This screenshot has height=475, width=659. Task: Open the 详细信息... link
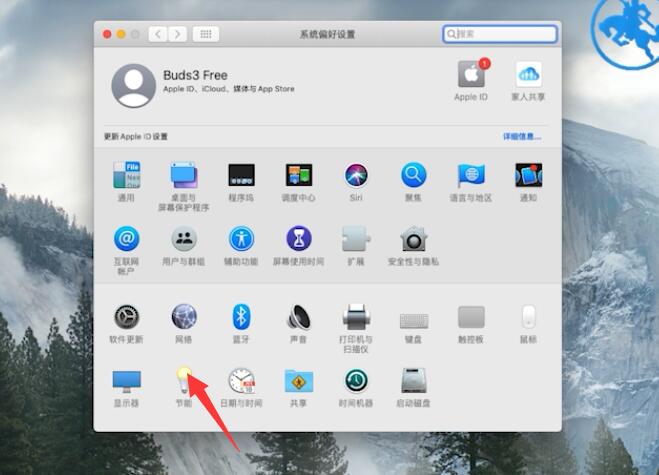[x=522, y=137]
